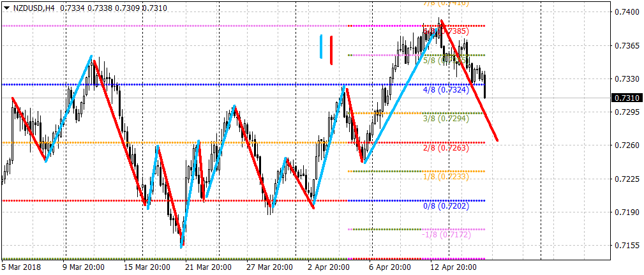Open the chart menu triangle beside NZDUSD,H4
This screenshot has height=275, width=644.
6,8
